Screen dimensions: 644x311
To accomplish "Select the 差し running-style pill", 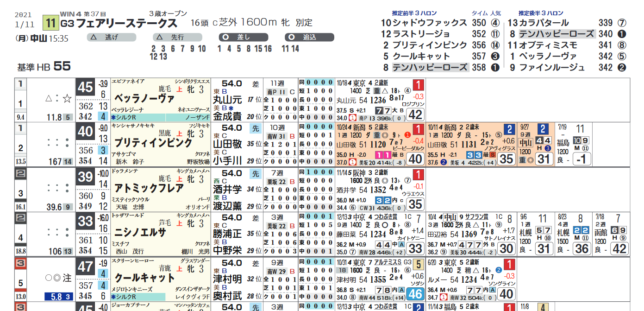I will [244, 37].
